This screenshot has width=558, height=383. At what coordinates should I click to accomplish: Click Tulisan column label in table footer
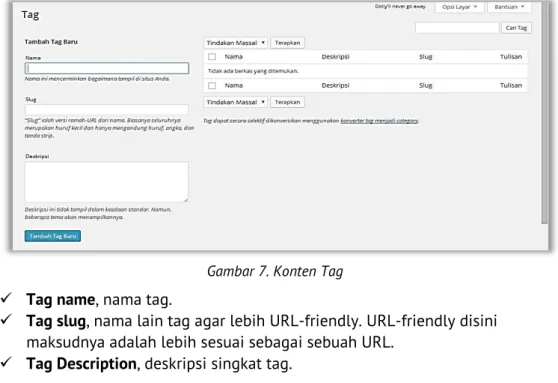click(511, 85)
